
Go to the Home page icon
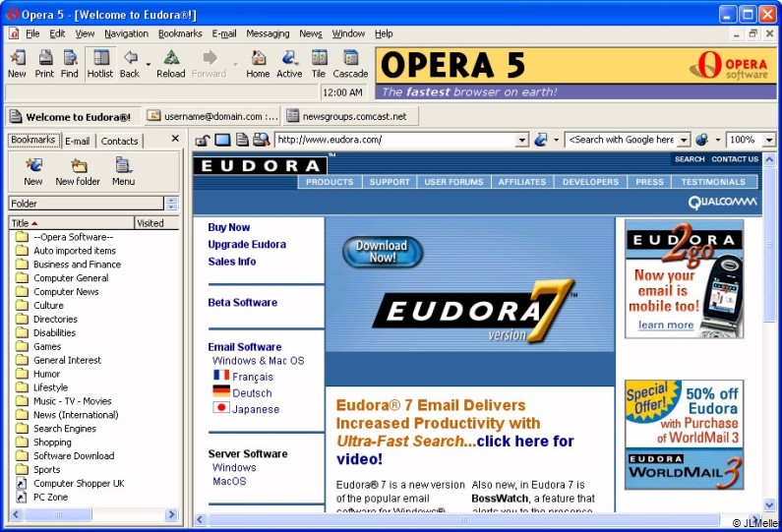(258, 64)
